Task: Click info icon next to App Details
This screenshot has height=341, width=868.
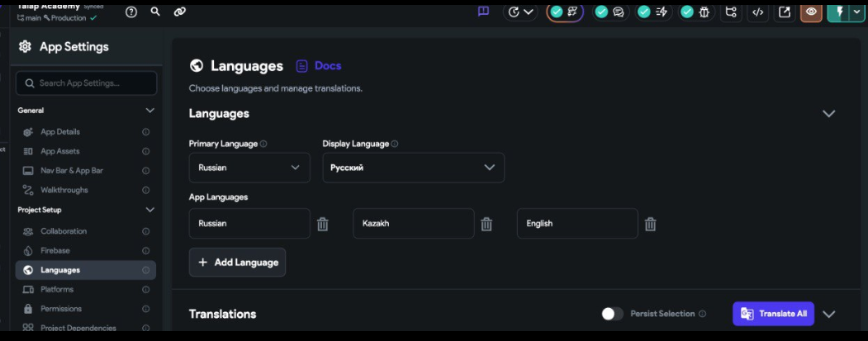Action: (x=146, y=132)
